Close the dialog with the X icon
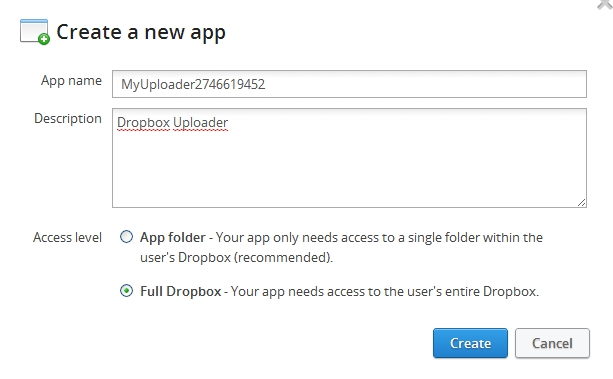613x379 pixels. 605,4
